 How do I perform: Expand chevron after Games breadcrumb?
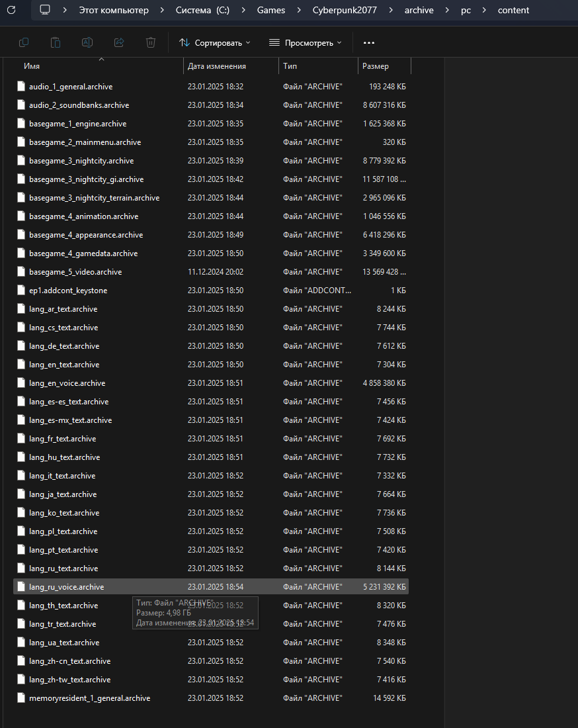[299, 10]
